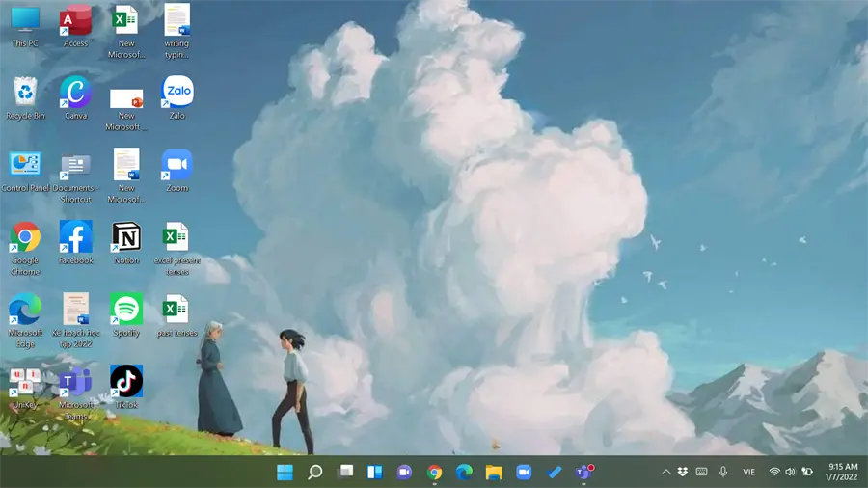Open the Widgets panel from taskbar
Viewport: 868px width, 488px height.
click(375, 472)
